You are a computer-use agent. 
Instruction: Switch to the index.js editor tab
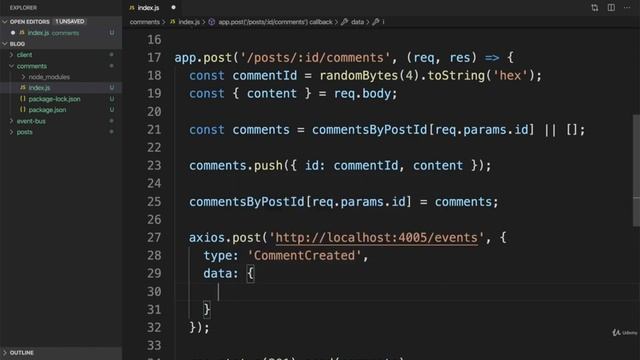coord(149,8)
